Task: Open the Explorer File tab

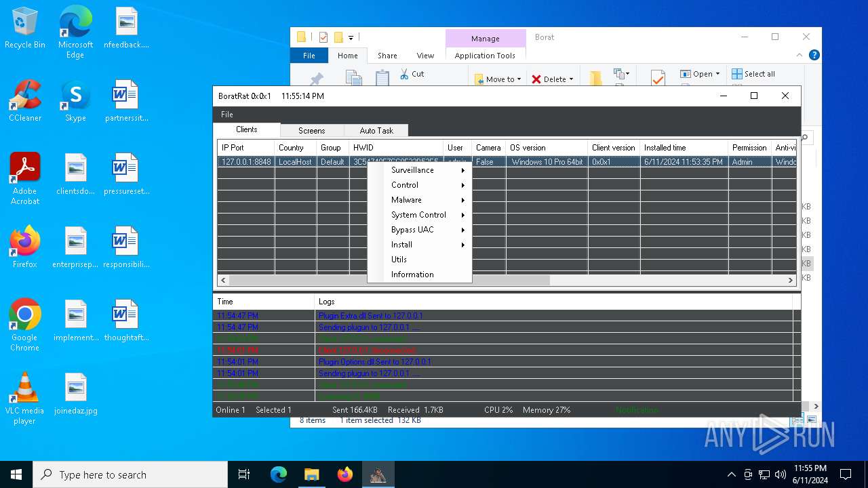Action: (x=309, y=56)
